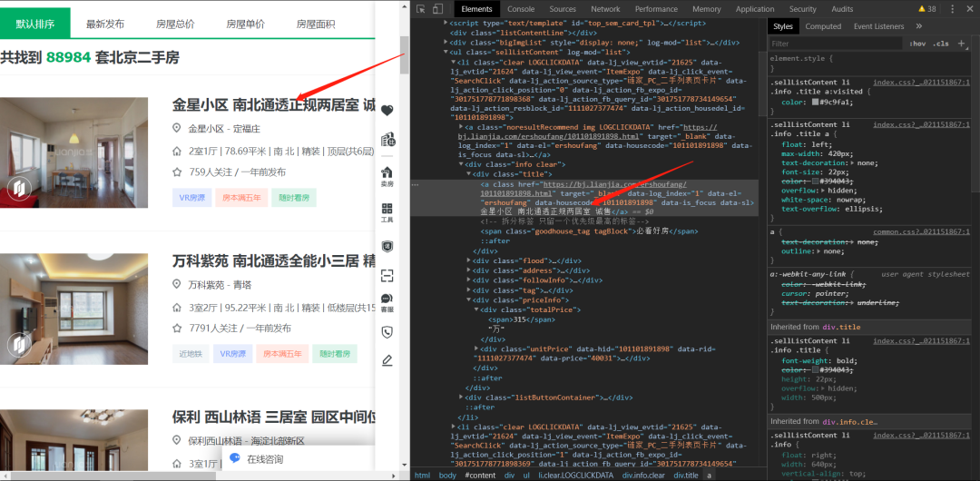The width and height of the screenshot is (980, 481).
Task: Click the 房本满五年 tag on the 金星小区 listing
Action: [240, 198]
